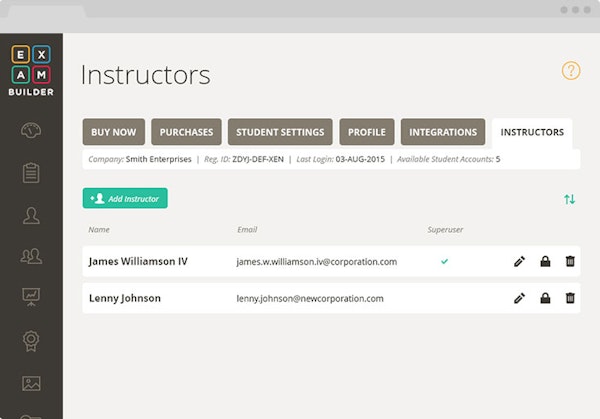Image resolution: width=600 pixels, height=419 pixels.
Task: Click the orange help question mark icon
Action: (570, 71)
